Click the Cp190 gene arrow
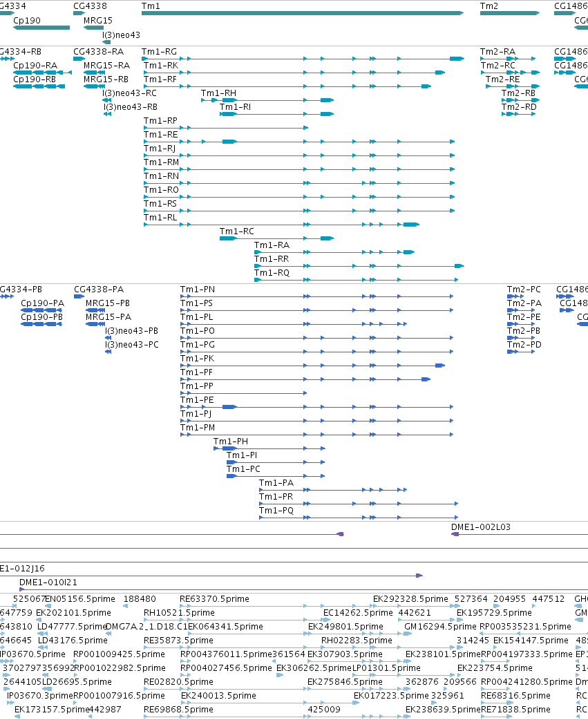Image resolution: width=588 pixels, height=720 pixels. 41,28
